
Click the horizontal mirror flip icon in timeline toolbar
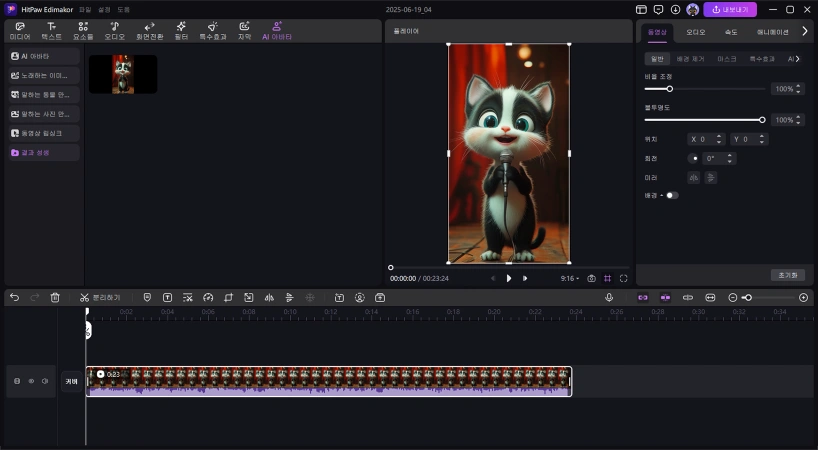[269, 297]
